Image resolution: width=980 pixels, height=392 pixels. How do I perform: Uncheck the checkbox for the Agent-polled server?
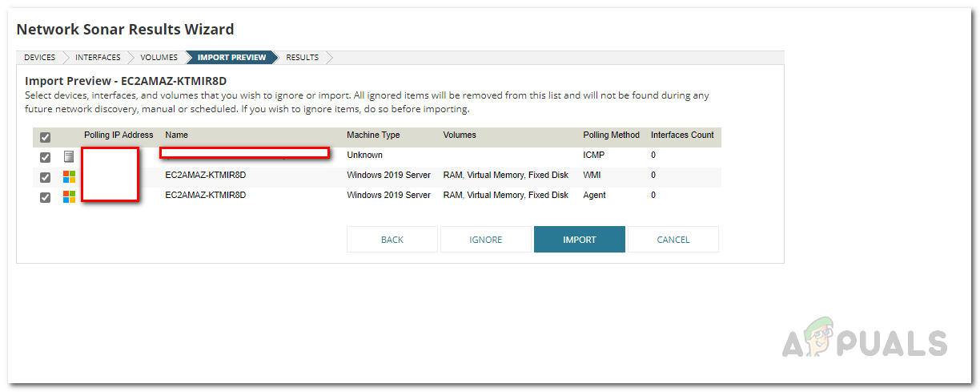(x=46, y=197)
